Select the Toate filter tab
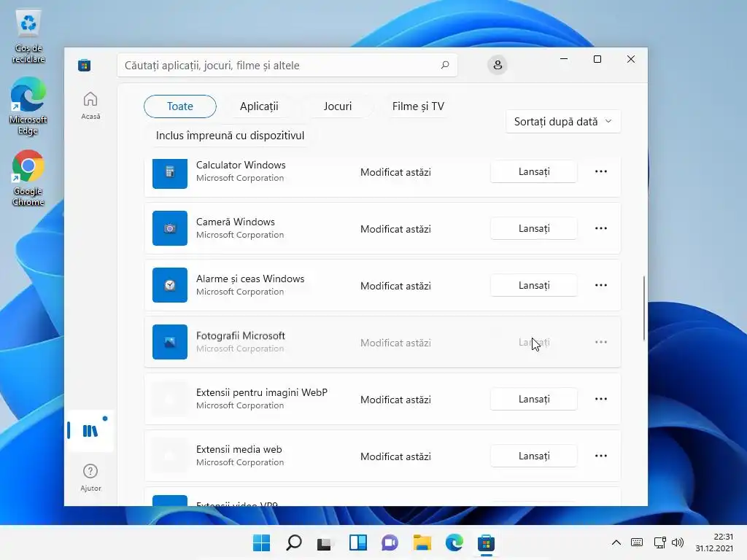747x560 pixels. point(180,106)
